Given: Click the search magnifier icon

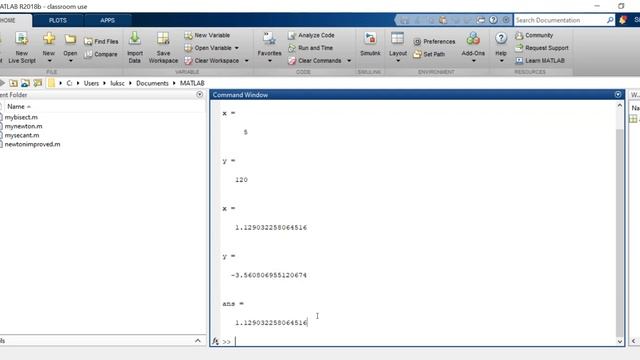Looking at the screenshot, I should pyautogui.click(x=610, y=20).
